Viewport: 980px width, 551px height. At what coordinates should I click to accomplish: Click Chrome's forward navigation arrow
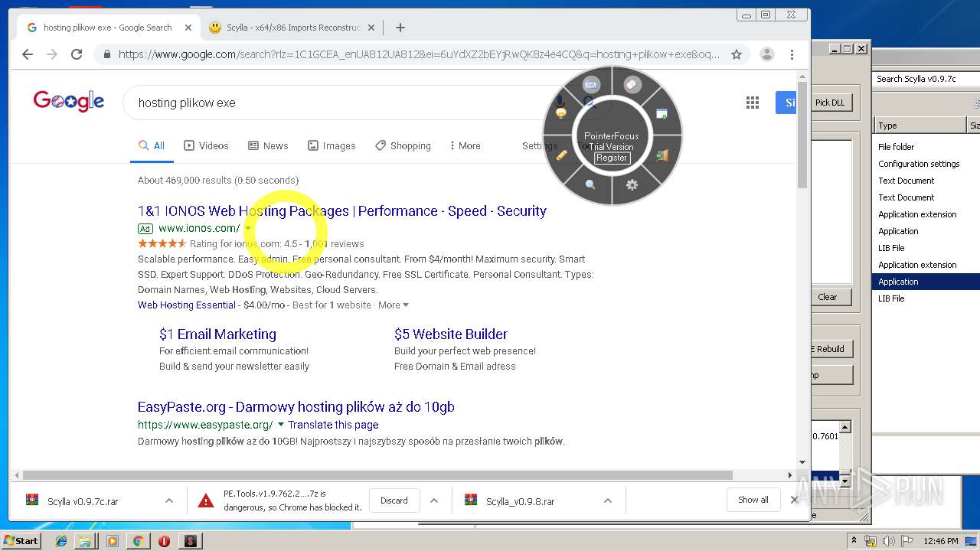pyautogui.click(x=52, y=54)
